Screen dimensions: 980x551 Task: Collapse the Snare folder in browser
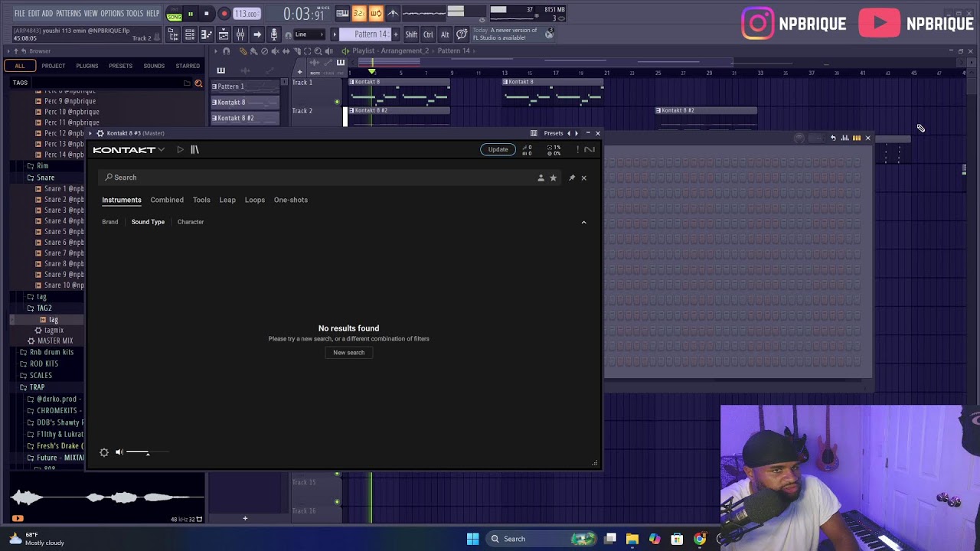(x=45, y=178)
